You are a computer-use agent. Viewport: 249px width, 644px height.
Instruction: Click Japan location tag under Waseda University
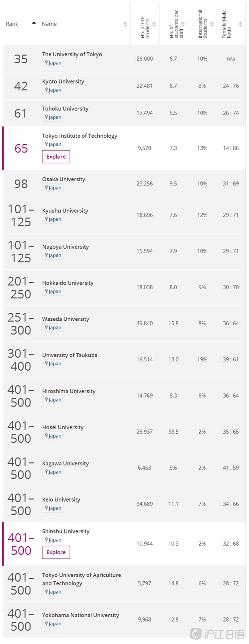click(x=53, y=328)
